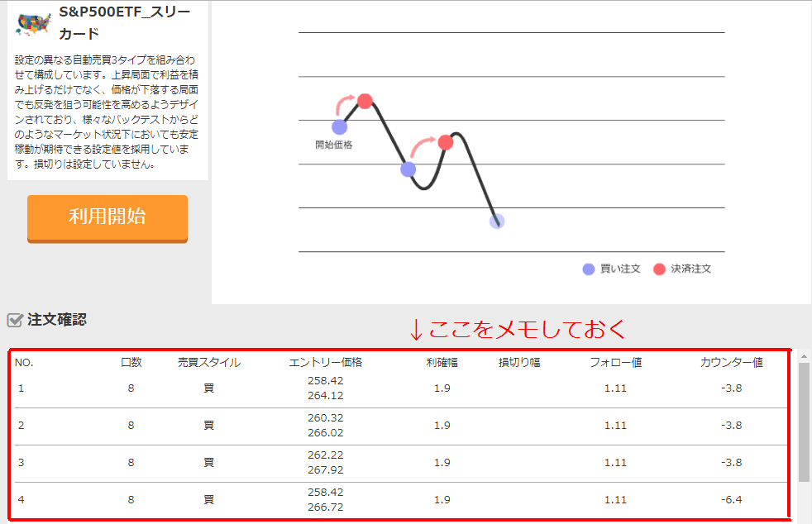Click the scrollbar up arrow of the order table
Viewport: 812px width, 524px height.
pyautogui.click(x=804, y=356)
